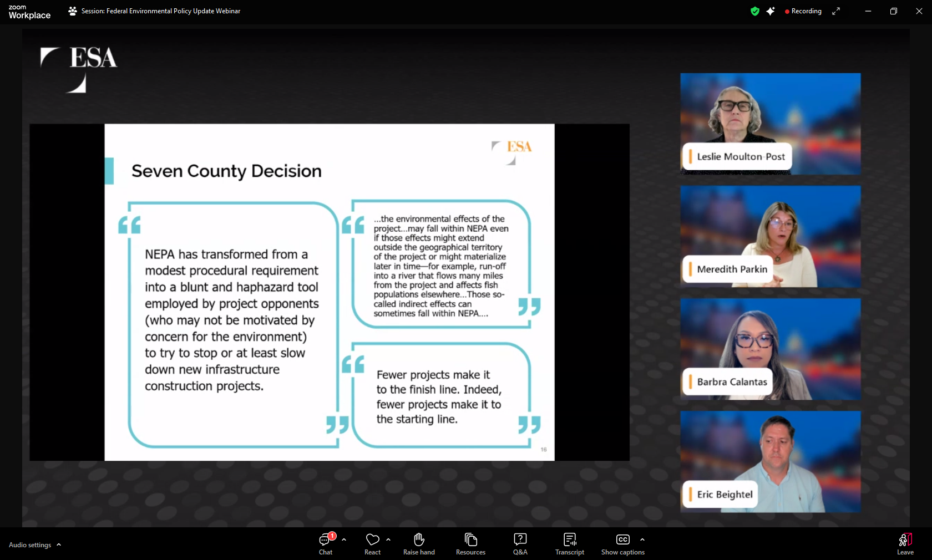This screenshot has width=932, height=560.
Task: Click the webinar session title icon
Action: pyautogui.click(x=73, y=11)
